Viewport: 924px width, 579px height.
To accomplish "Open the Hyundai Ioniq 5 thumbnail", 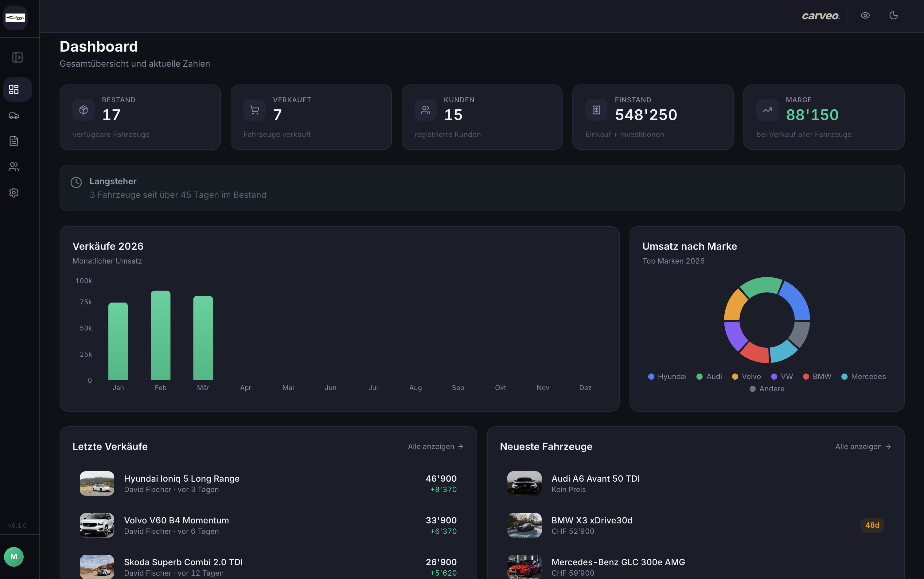I will tap(97, 483).
